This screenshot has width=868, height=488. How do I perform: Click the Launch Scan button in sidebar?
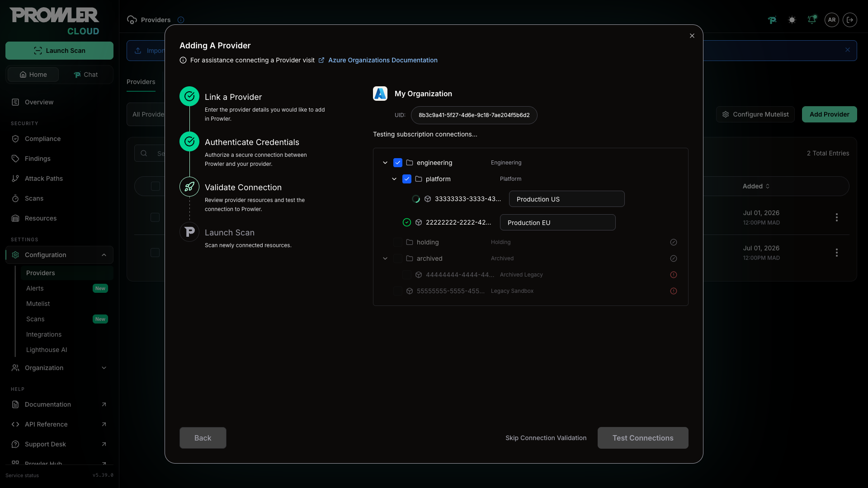(x=59, y=51)
